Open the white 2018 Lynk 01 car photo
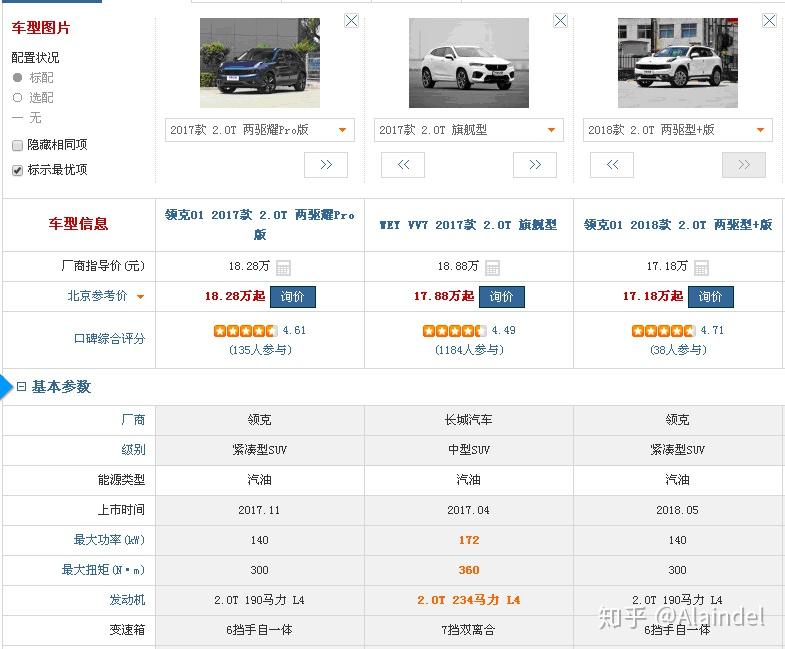 point(677,63)
